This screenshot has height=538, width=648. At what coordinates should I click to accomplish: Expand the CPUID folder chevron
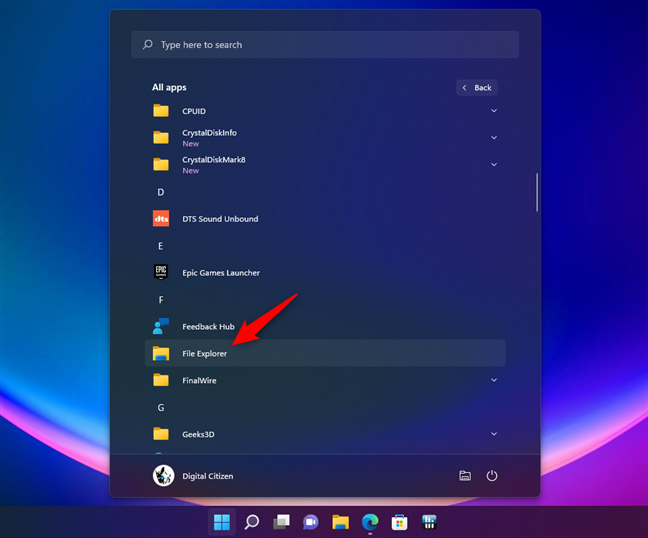(494, 111)
